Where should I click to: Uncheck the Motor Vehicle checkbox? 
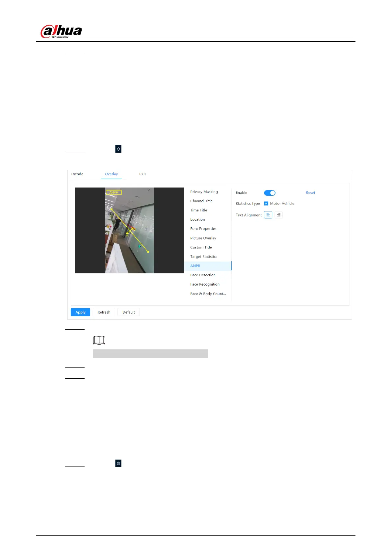click(266, 204)
